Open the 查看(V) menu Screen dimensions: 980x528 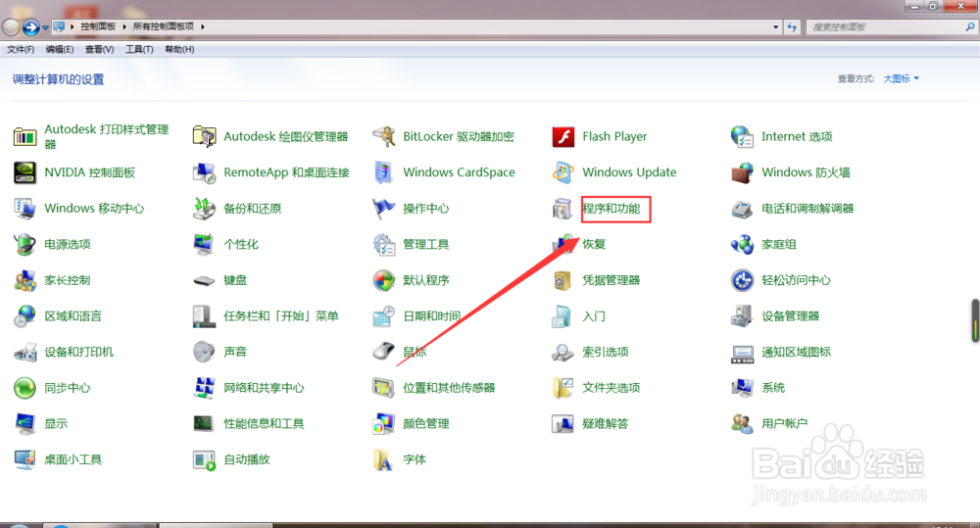tap(99, 49)
